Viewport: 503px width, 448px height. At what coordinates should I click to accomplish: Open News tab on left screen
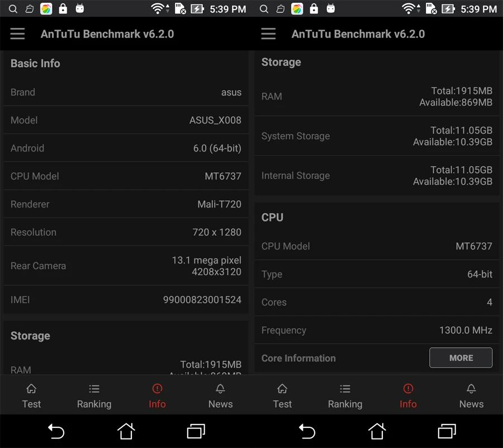tap(220, 396)
